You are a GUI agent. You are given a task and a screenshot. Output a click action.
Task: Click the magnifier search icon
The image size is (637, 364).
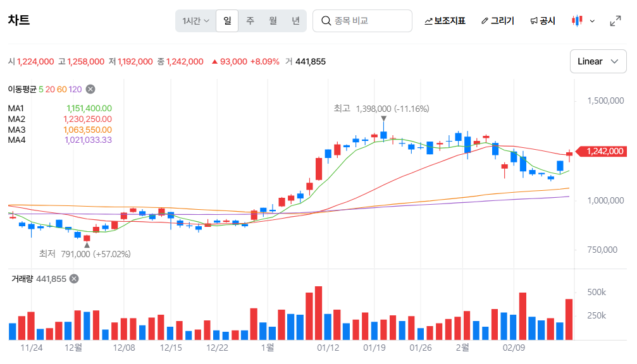[x=326, y=21]
